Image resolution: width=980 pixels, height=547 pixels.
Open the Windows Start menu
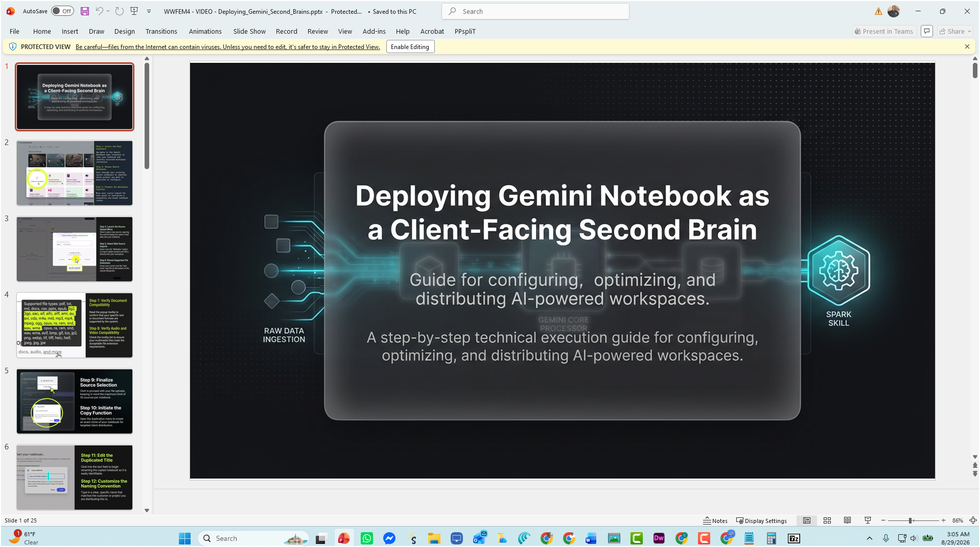184,538
